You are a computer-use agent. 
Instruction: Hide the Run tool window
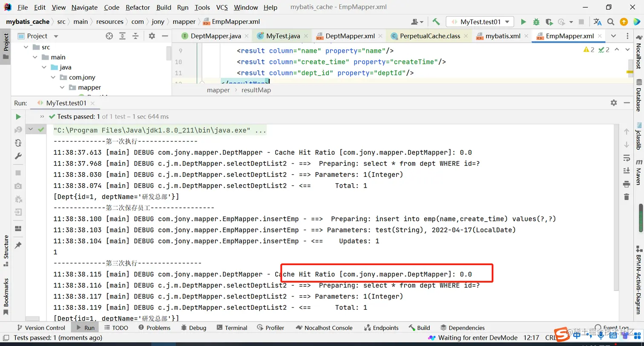click(x=627, y=103)
